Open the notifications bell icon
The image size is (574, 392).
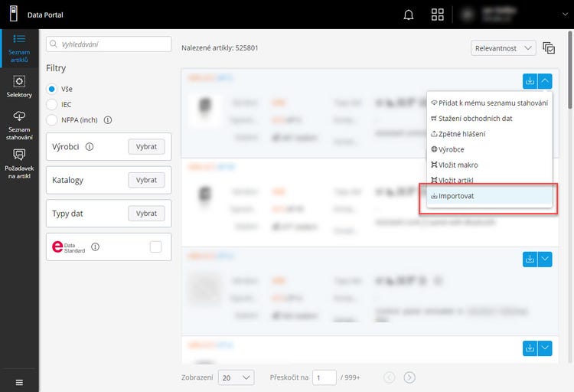pyautogui.click(x=409, y=15)
